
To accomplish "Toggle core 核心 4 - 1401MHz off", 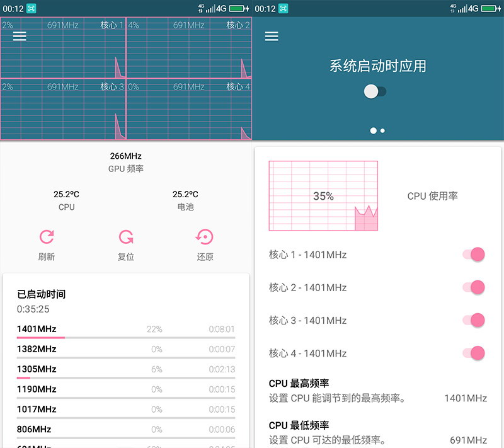I will 473,353.
